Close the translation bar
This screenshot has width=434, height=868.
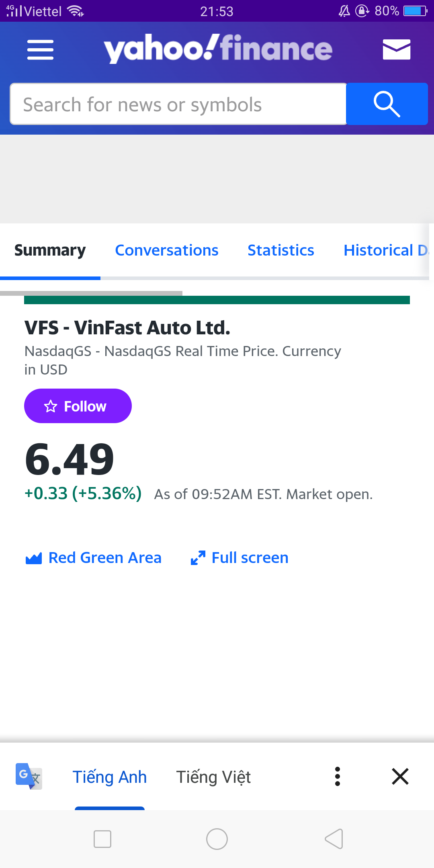click(x=400, y=776)
